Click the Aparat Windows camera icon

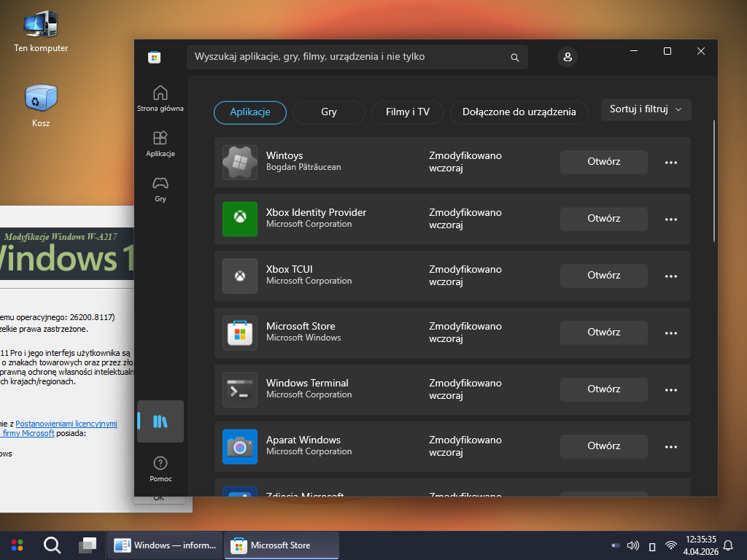(240, 446)
